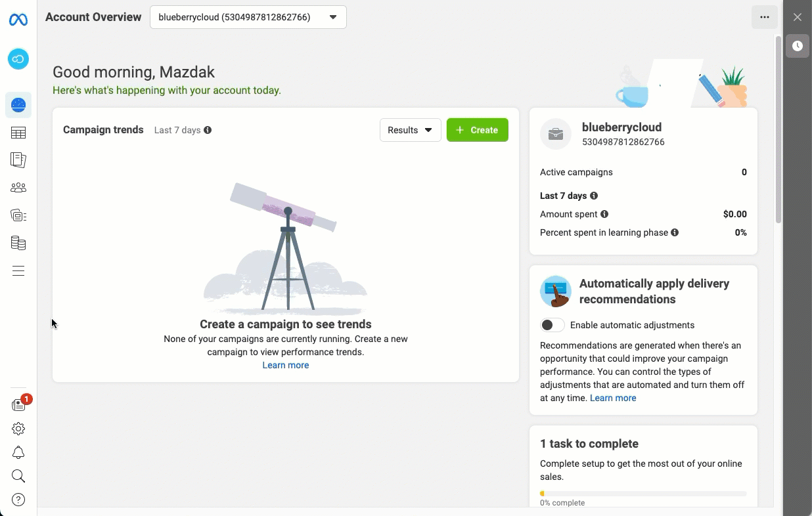Screen dimensions: 812x516
Task: Open the Results metric dropdown
Action: click(x=410, y=130)
